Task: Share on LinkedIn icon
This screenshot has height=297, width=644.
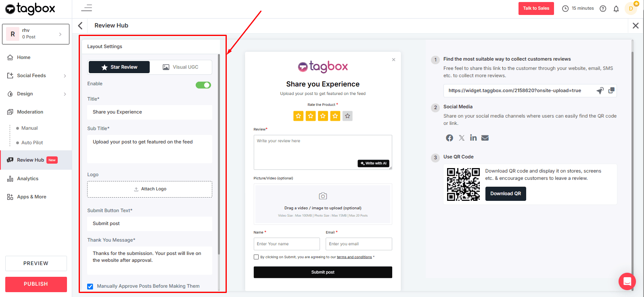Action: pyautogui.click(x=473, y=138)
